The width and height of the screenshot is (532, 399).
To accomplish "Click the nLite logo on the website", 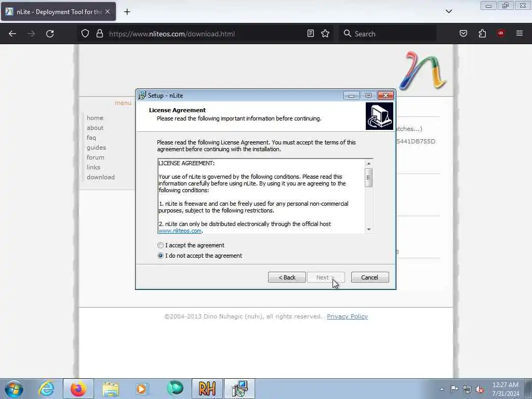I will click(423, 71).
